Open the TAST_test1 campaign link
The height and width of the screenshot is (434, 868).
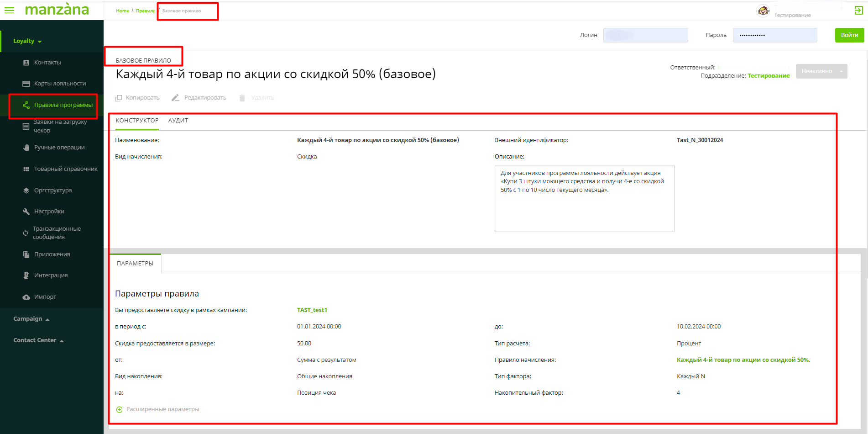[x=312, y=310]
